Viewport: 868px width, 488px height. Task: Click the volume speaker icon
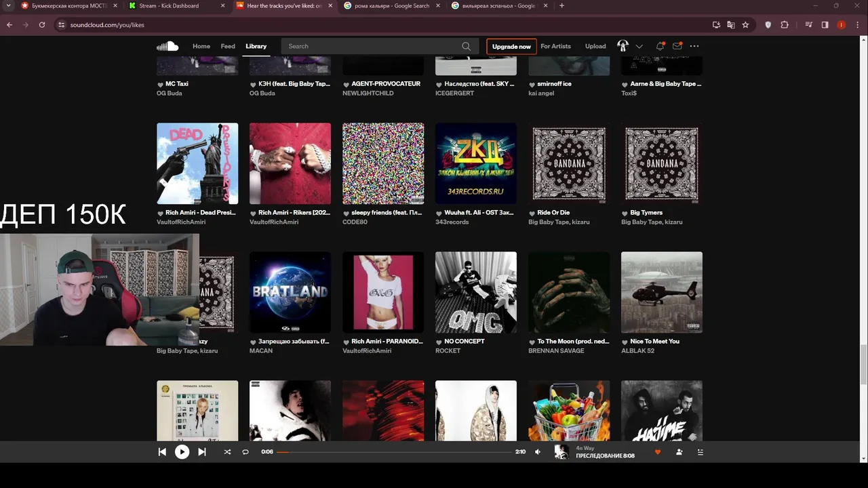point(538,452)
